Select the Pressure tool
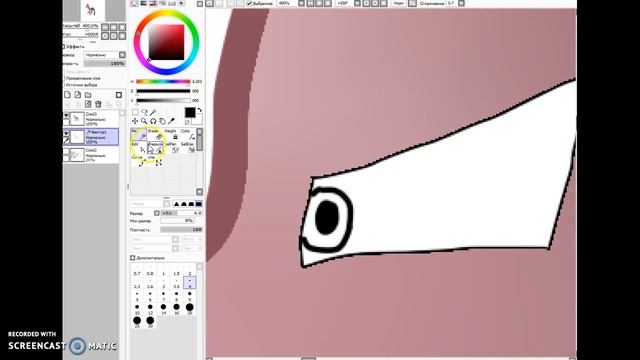 point(155,147)
